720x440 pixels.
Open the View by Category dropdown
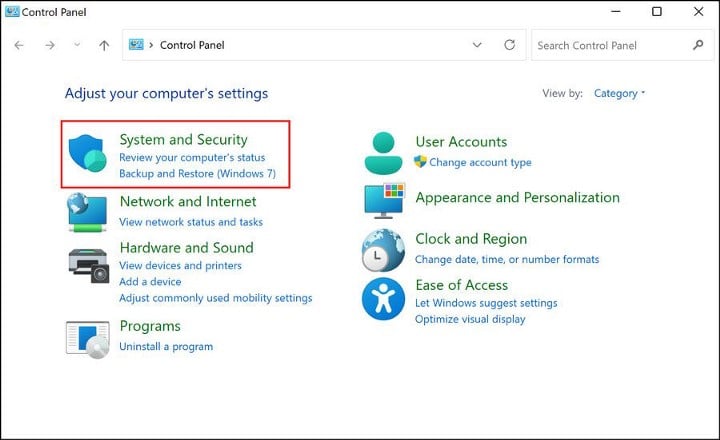(x=619, y=93)
